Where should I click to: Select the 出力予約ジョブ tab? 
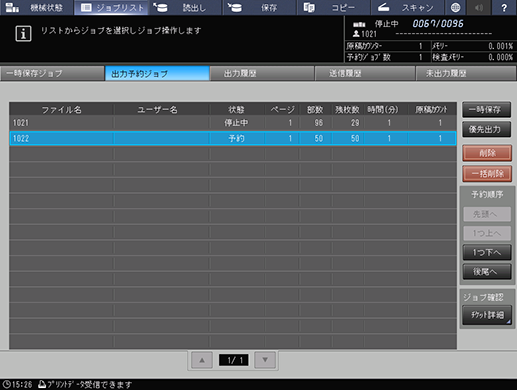point(157,73)
